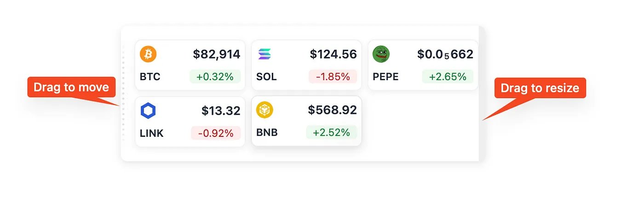Image resolution: width=644 pixels, height=205 pixels.
Task: Click SOL's -1.85% change badge
Action: [333, 76]
